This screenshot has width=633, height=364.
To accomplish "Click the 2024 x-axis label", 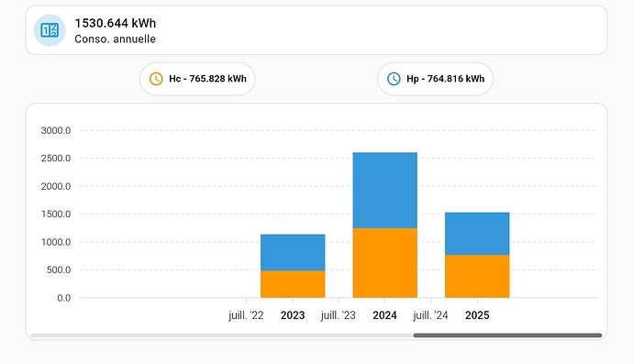I will [384, 315].
